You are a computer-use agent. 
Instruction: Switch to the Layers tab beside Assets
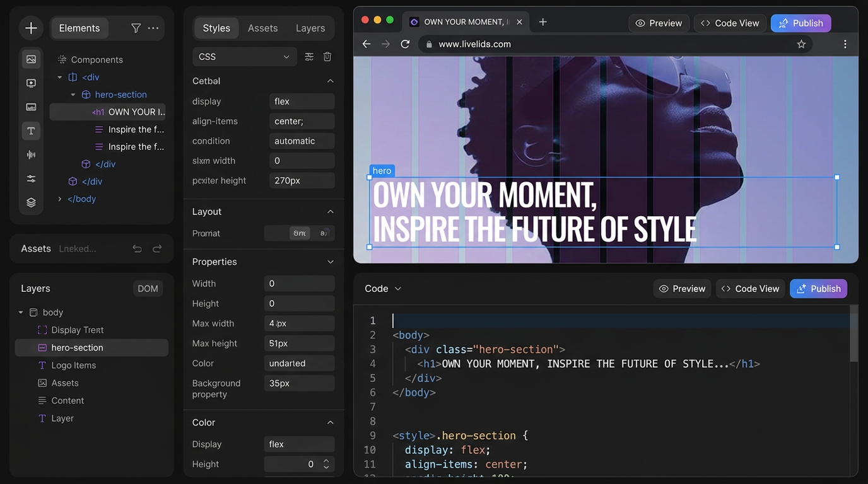(310, 28)
